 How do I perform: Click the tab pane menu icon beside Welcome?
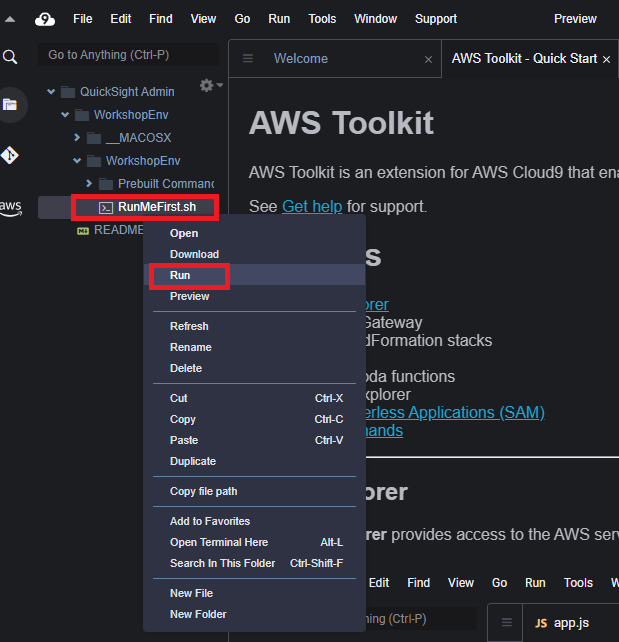(248, 59)
